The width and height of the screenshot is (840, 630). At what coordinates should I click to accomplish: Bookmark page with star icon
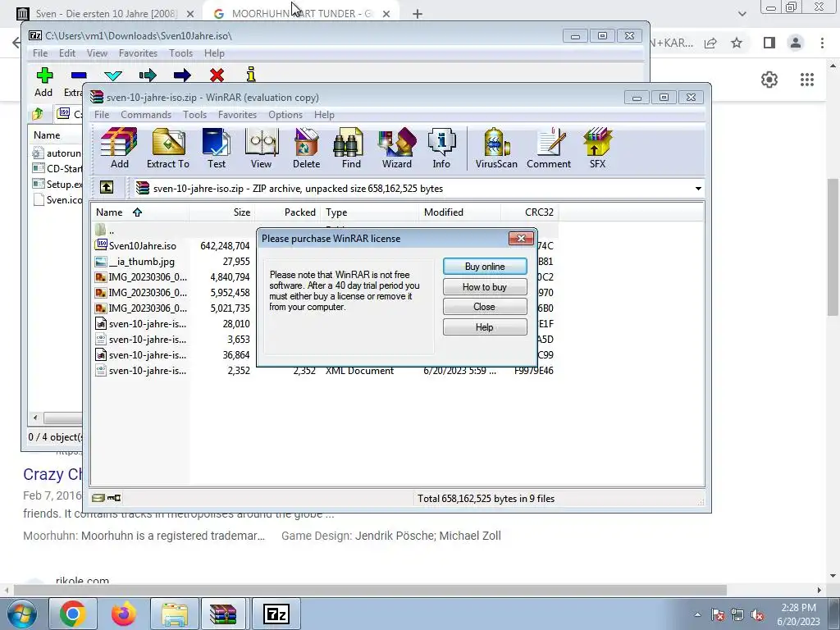[x=737, y=43]
